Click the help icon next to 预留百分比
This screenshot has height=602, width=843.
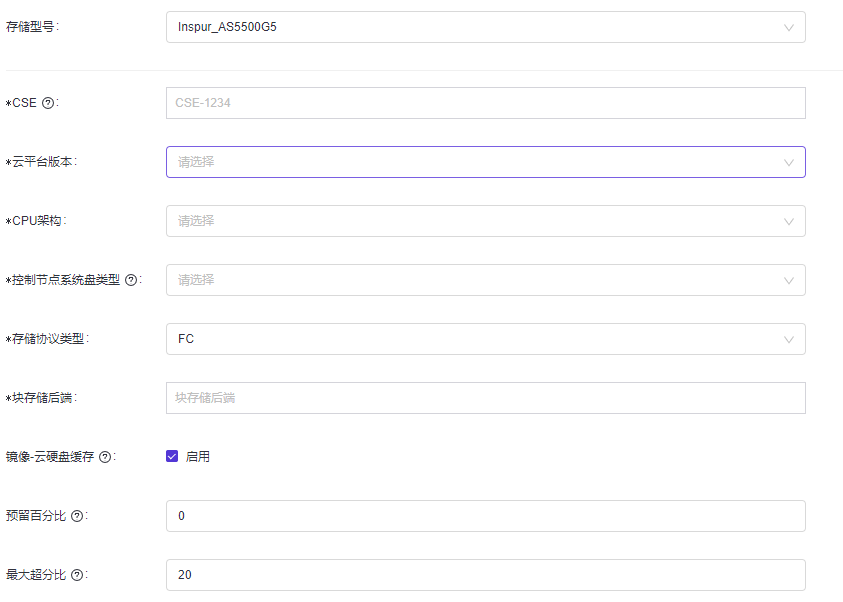click(x=77, y=516)
